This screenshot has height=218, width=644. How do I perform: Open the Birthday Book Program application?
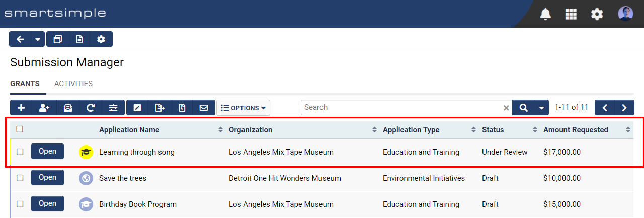(47, 204)
